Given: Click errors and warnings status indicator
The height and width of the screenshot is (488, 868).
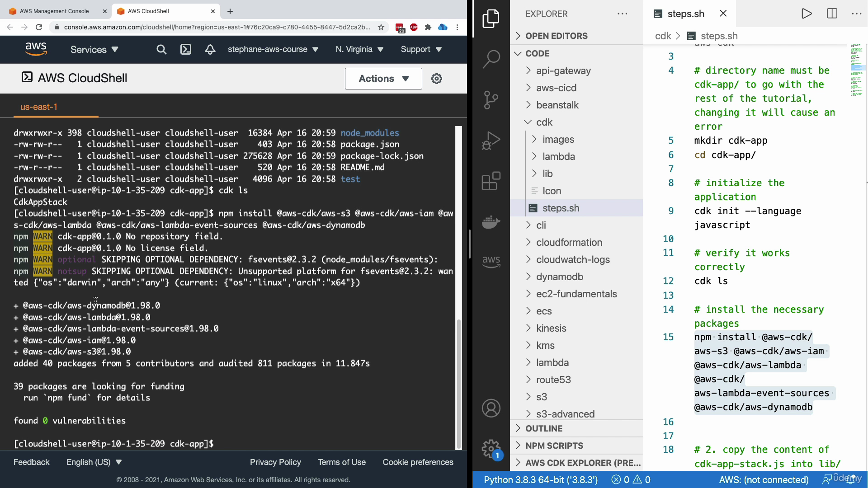Looking at the screenshot, I should [631, 480].
